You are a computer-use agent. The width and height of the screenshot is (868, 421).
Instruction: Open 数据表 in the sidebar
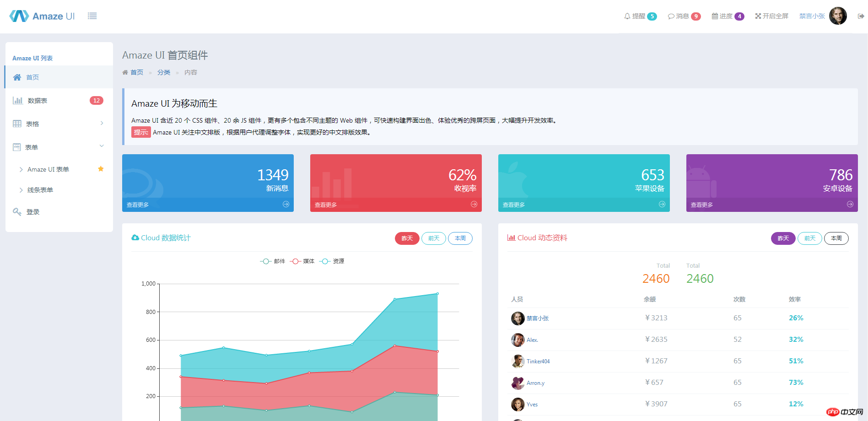pos(38,101)
